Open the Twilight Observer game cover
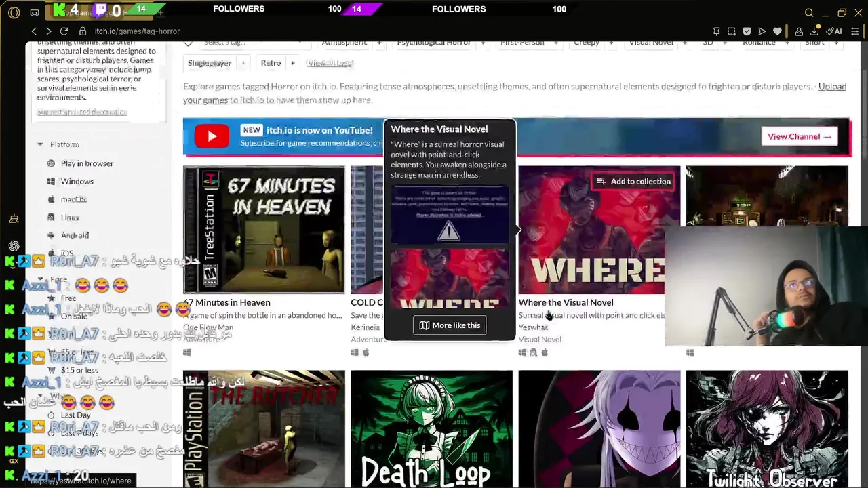 [x=767, y=429]
